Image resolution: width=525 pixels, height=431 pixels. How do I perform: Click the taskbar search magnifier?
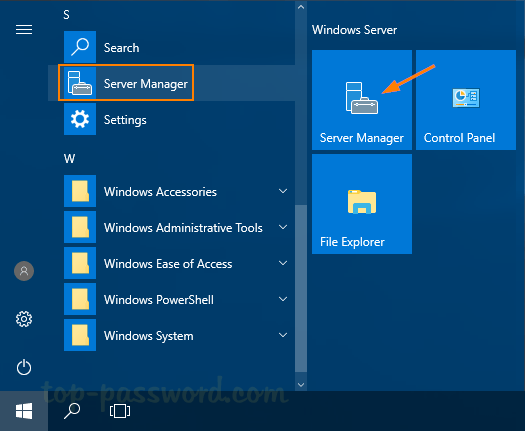pos(72,411)
